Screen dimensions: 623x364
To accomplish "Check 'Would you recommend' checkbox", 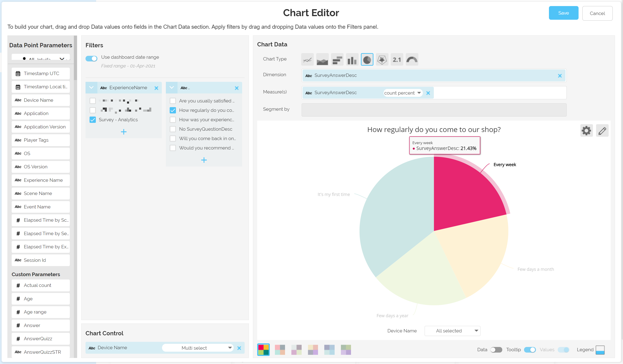I will tap(173, 148).
